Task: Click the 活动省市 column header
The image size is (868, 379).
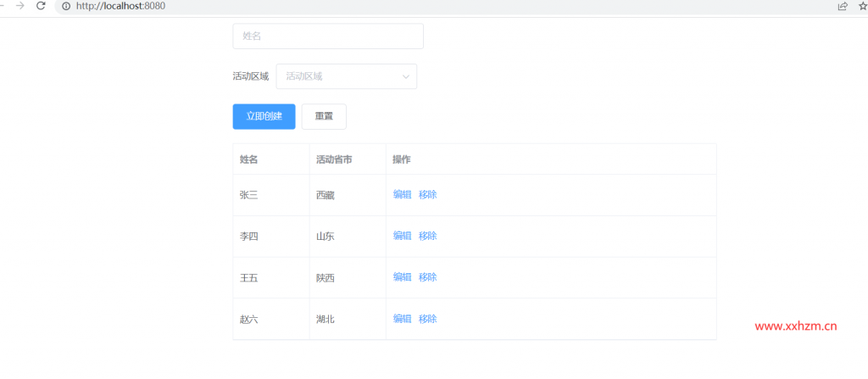Action: coord(334,159)
